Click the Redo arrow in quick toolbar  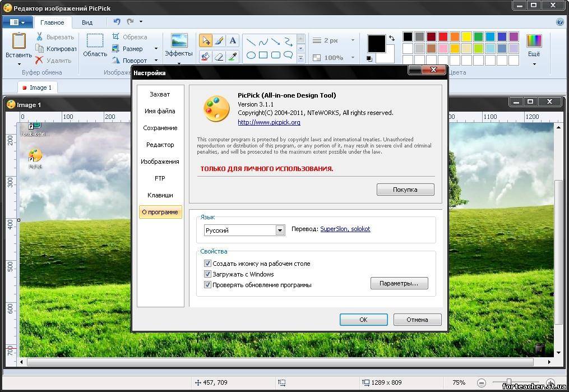pyautogui.click(x=130, y=22)
